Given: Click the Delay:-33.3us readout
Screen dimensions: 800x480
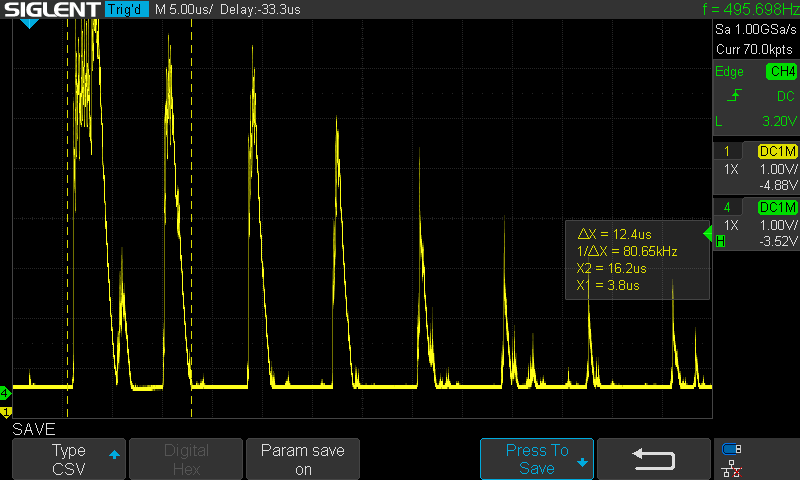Looking at the screenshot, I should (x=260, y=9).
